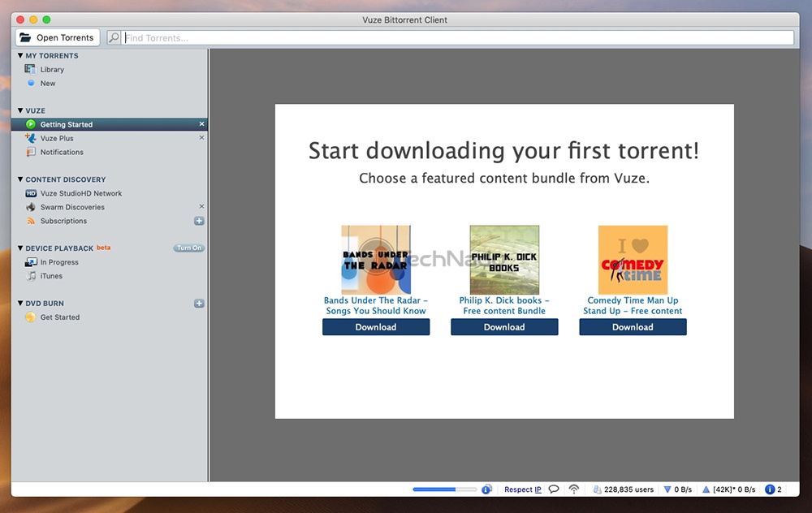Add a subscription with the plus icon

coord(199,221)
